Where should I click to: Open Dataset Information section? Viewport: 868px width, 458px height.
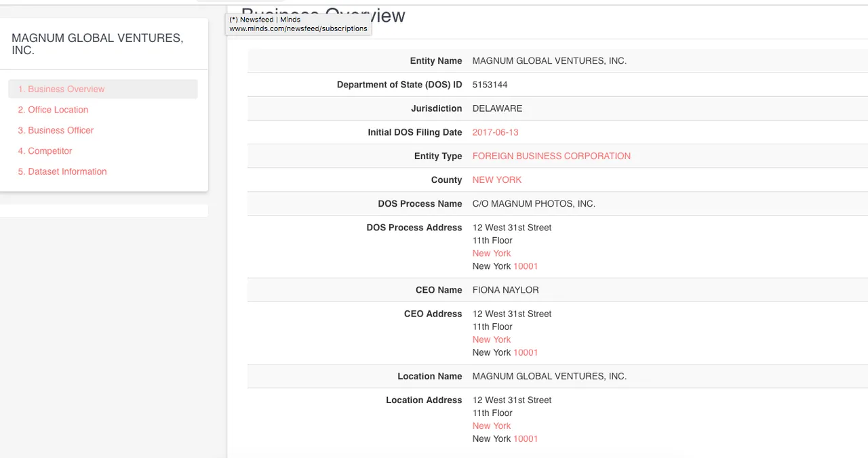point(62,171)
